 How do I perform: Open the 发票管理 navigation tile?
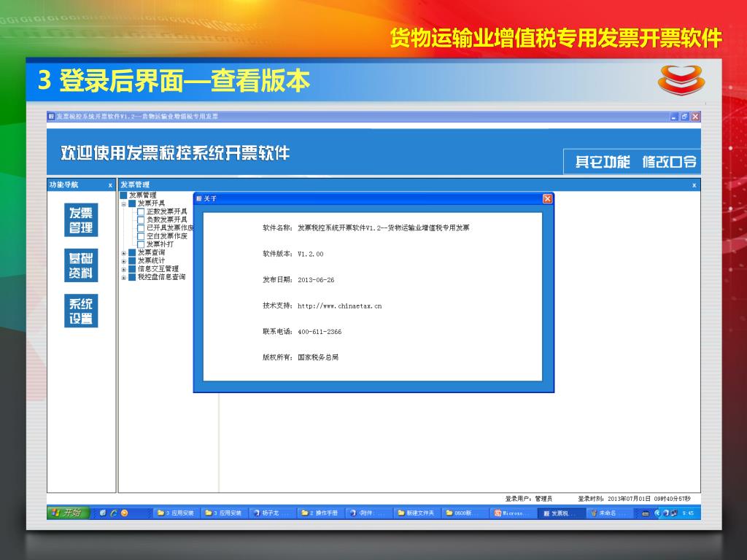pyautogui.click(x=81, y=220)
